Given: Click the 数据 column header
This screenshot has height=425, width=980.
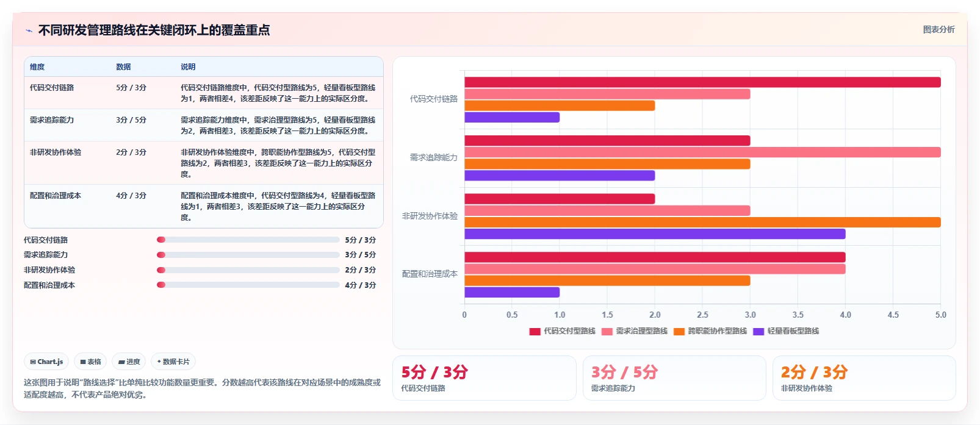Looking at the screenshot, I should click(x=123, y=67).
